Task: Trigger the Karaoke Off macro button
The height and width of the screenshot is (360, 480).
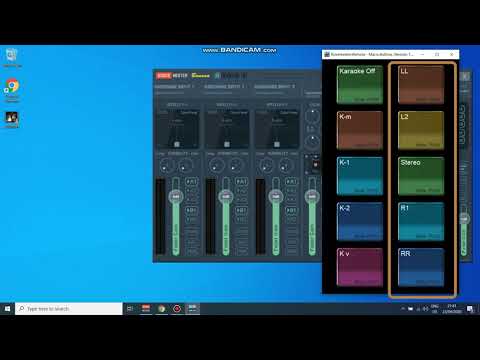Action: pyautogui.click(x=360, y=85)
